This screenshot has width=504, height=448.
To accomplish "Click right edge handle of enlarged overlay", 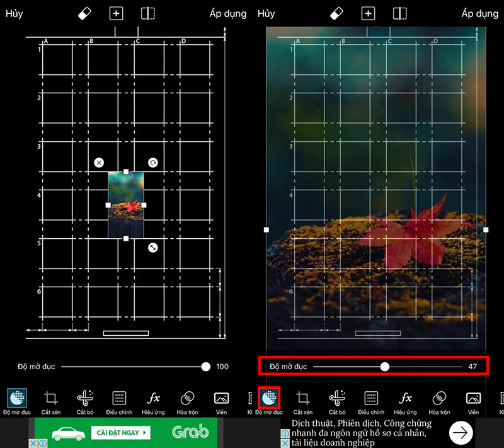I will click(x=486, y=230).
